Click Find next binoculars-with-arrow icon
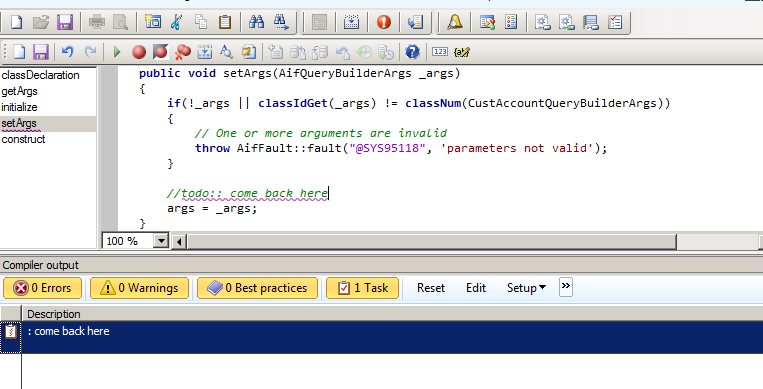 [x=281, y=22]
